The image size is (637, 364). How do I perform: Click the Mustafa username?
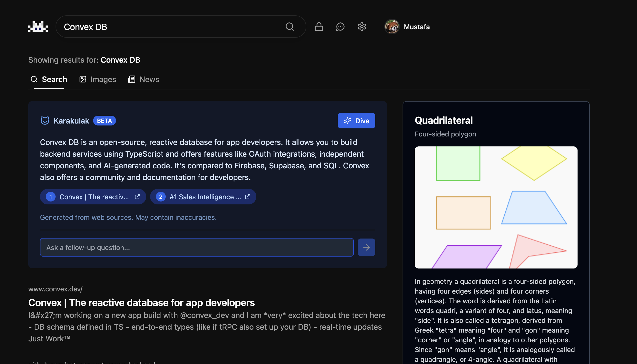point(417,27)
